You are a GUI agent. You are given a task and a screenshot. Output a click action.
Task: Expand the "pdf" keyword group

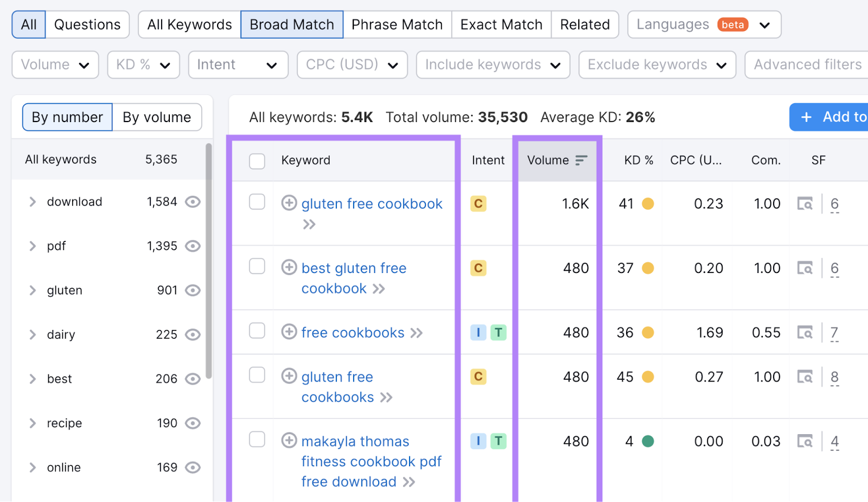[x=33, y=246]
